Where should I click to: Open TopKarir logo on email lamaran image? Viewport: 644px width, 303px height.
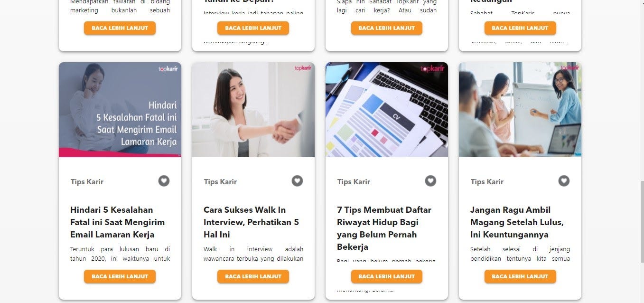coord(168,69)
